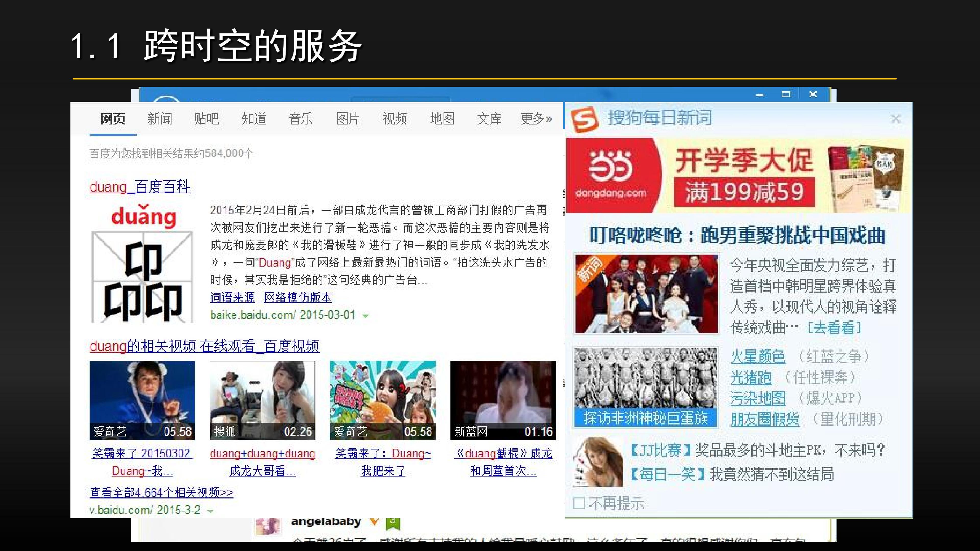Screen dimensions: 980x551
Task: Expand the arrow beside baike.baidu.com 2015-03-01
Action: tap(366, 316)
